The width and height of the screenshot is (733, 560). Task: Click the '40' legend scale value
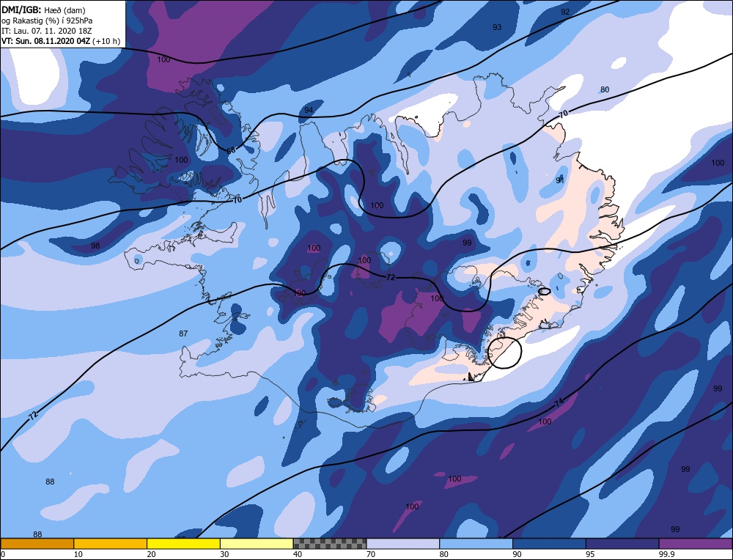(x=298, y=554)
